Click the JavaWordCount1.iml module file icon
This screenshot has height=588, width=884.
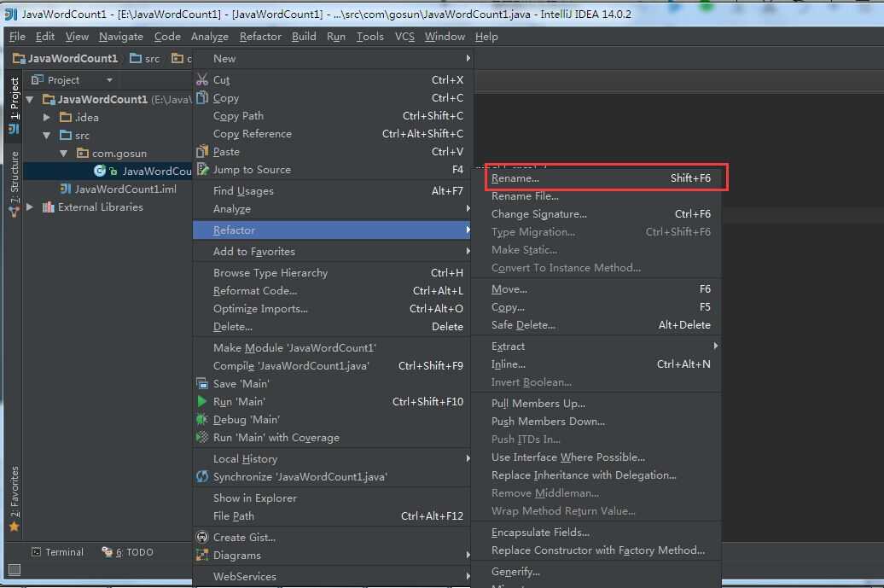[x=66, y=189]
